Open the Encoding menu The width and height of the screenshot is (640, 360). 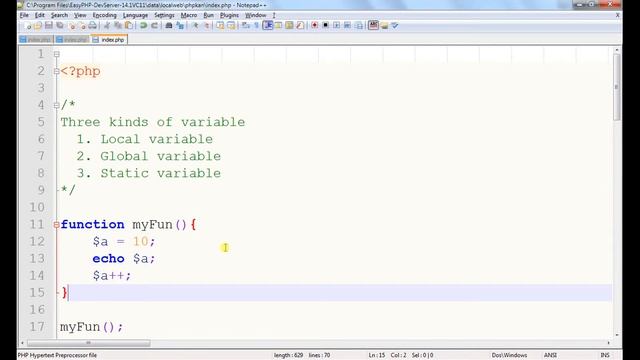tap(104, 15)
